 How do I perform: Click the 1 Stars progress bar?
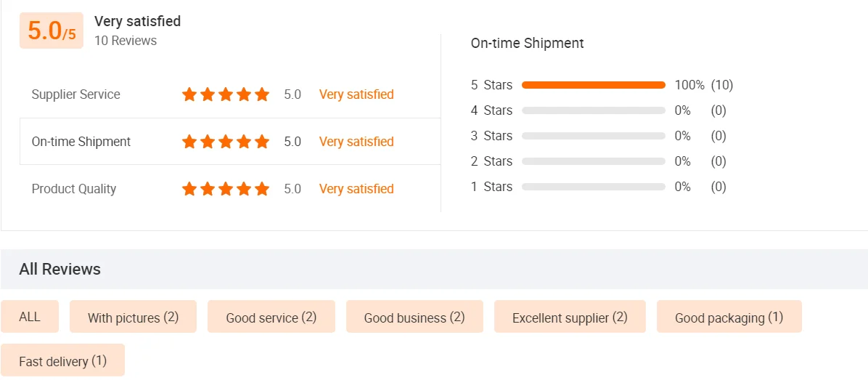coord(593,187)
